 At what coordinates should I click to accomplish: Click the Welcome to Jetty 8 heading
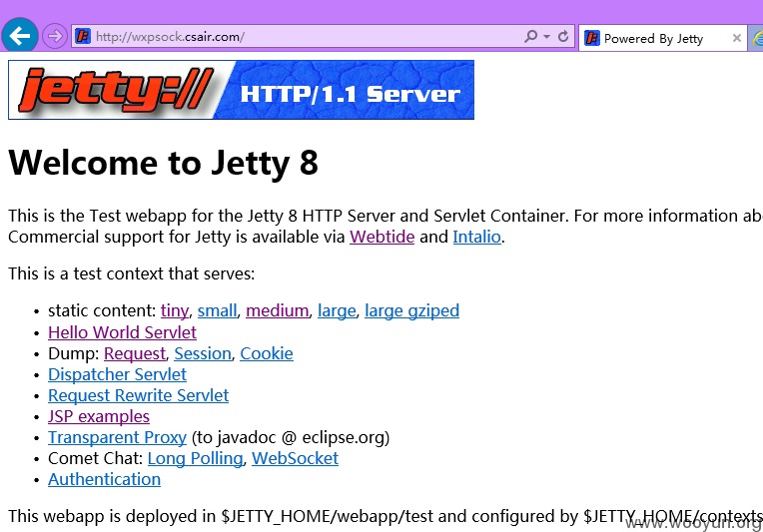click(164, 163)
